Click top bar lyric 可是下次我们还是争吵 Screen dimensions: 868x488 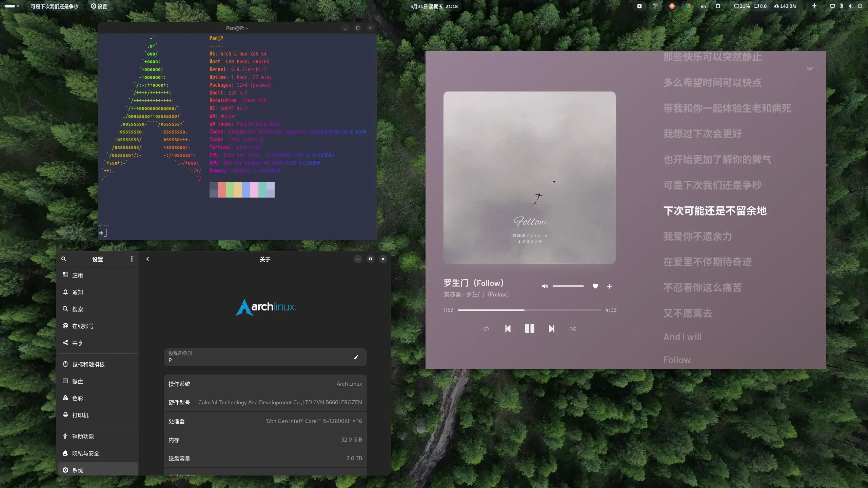(x=54, y=6)
